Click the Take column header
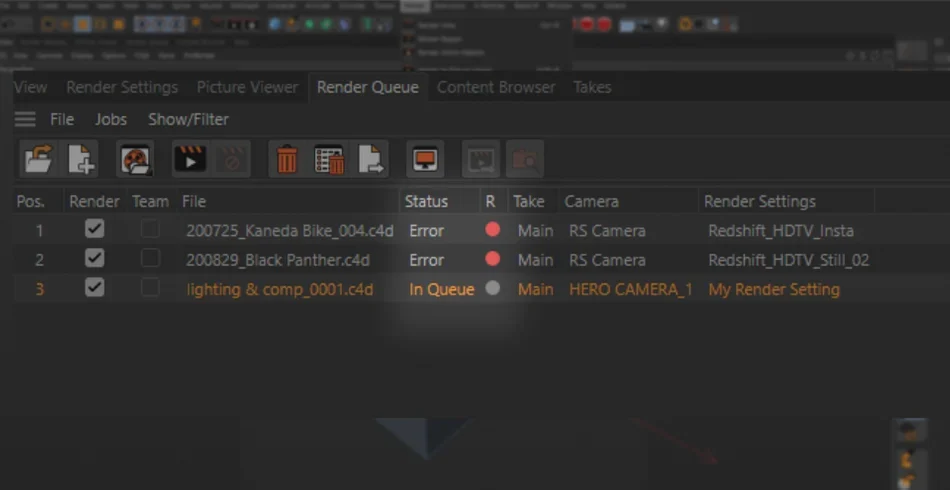The height and width of the screenshot is (490, 950). pyautogui.click(x=529, y=202)
